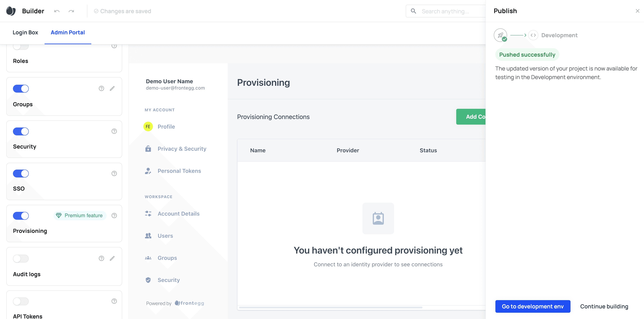The width and height of the screenshot is (644, 319).
Task: Open help icon on Groups card
Action: (x=101, y=88)
